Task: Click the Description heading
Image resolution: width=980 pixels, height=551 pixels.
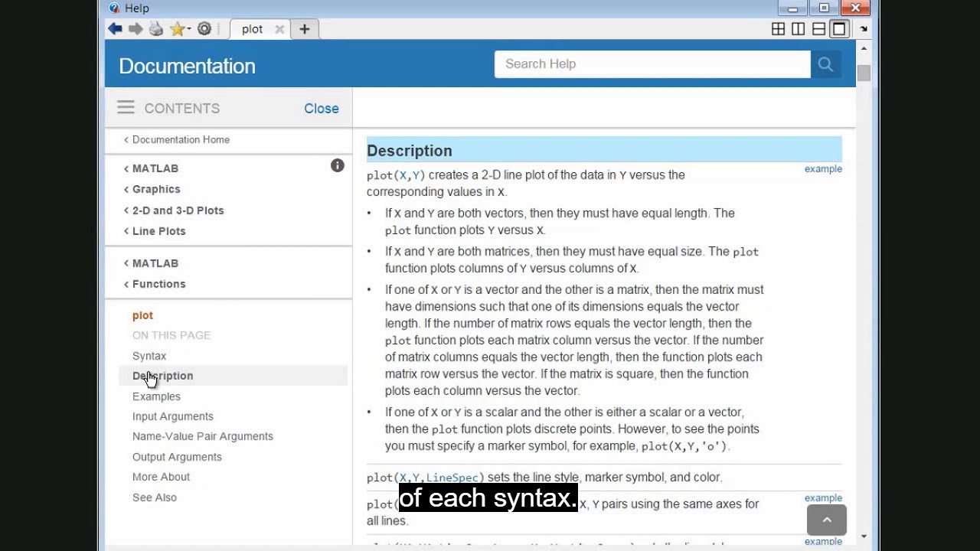Action: 410,151
